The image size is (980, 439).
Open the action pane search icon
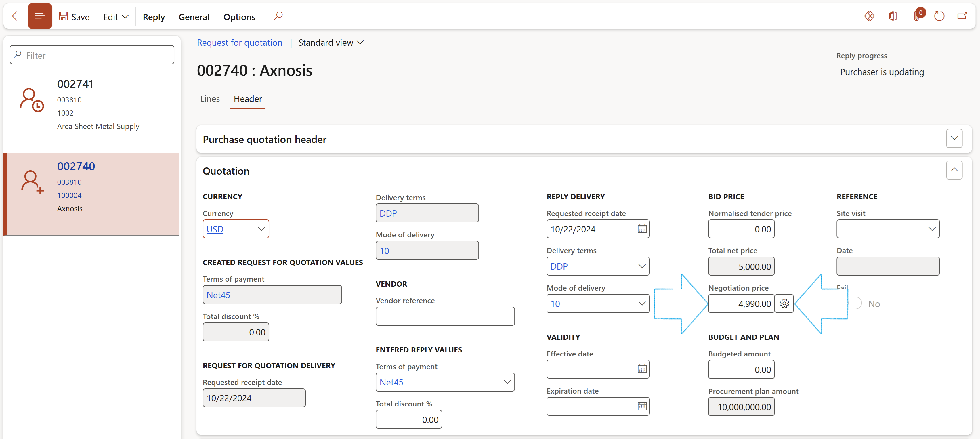(x=278, y=16)
